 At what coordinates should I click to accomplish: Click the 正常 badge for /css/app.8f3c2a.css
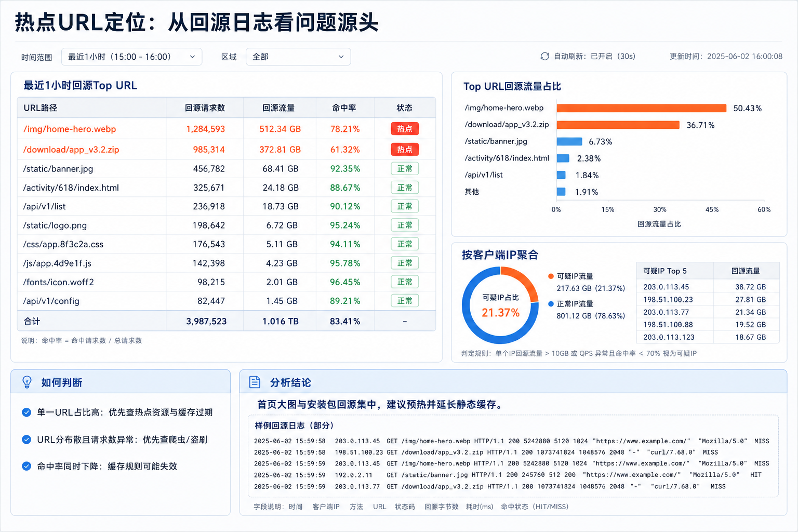405,244
